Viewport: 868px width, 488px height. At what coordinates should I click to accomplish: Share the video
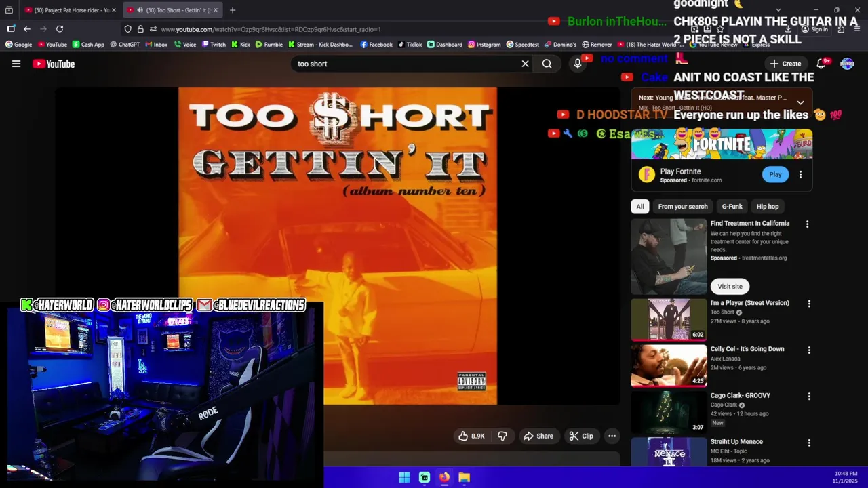tap(538, 436)
